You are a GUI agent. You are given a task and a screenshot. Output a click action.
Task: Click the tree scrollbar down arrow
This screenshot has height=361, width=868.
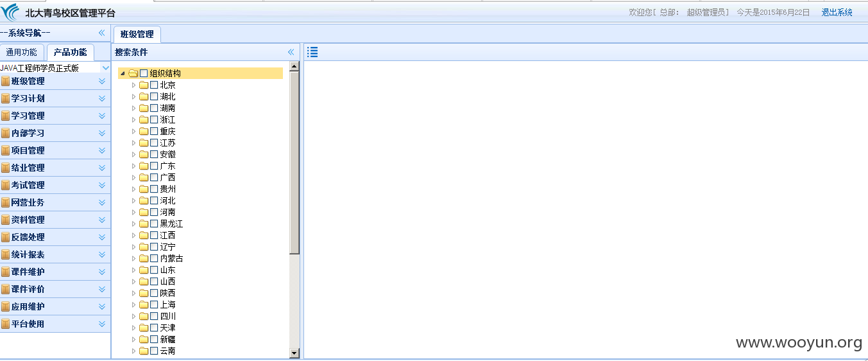point(294,353)
